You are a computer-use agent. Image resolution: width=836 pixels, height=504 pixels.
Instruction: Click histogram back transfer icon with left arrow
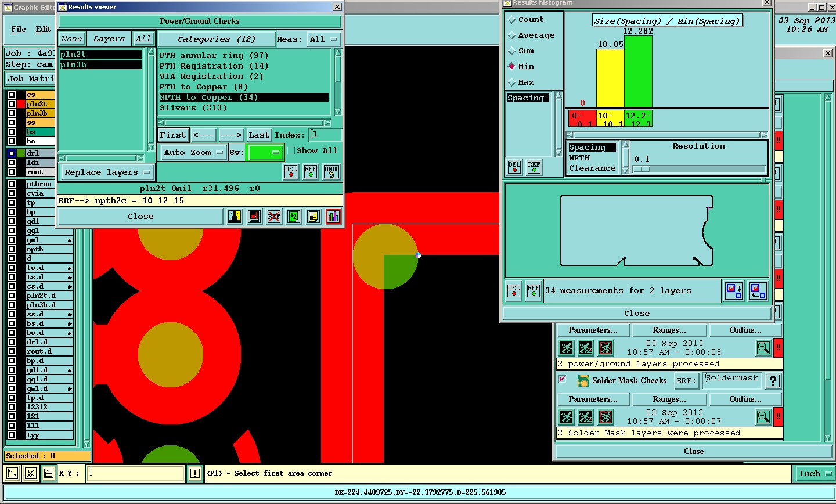tap(758, 290)
